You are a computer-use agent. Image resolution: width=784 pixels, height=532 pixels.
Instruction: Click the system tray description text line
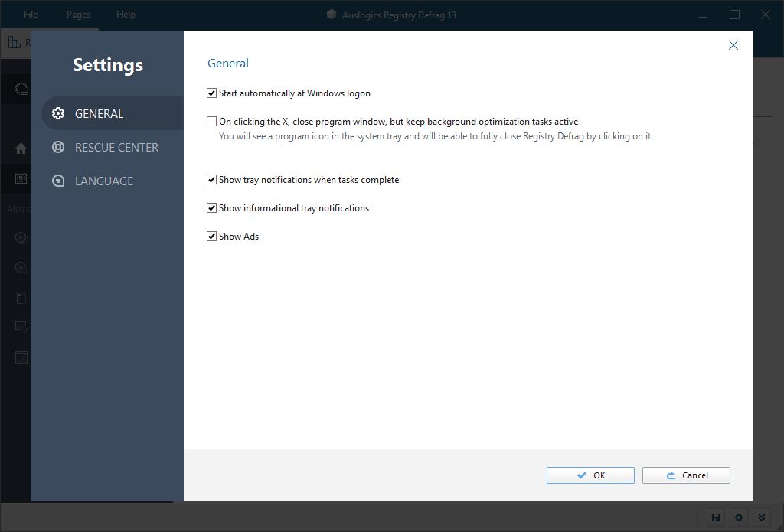[x=436, y=136]
